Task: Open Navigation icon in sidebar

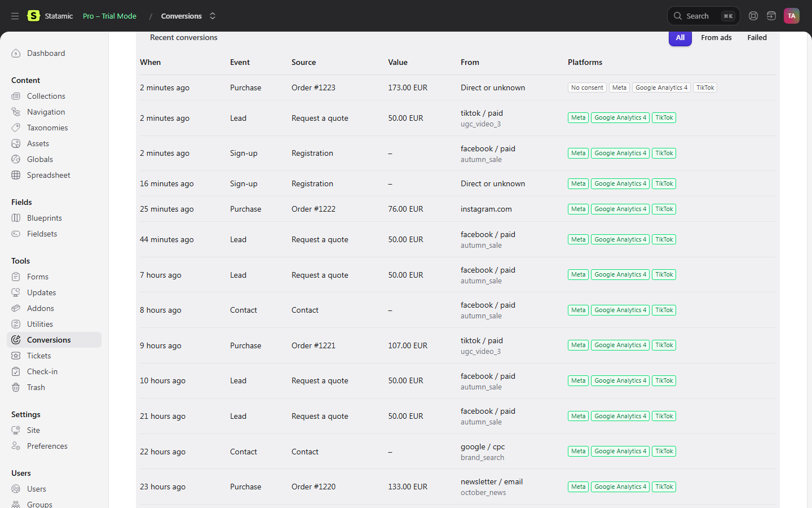Action: pyautogui.click(x=16, y=112)
